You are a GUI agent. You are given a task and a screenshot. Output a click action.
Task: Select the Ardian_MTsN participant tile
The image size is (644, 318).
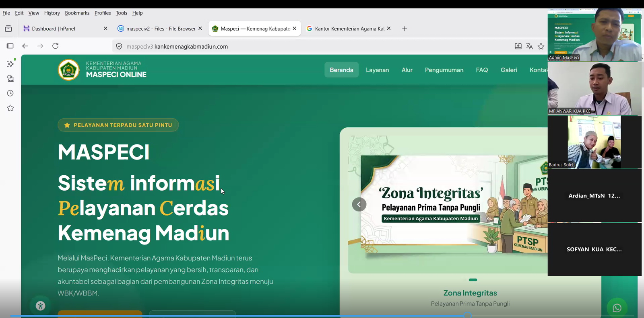594,196
